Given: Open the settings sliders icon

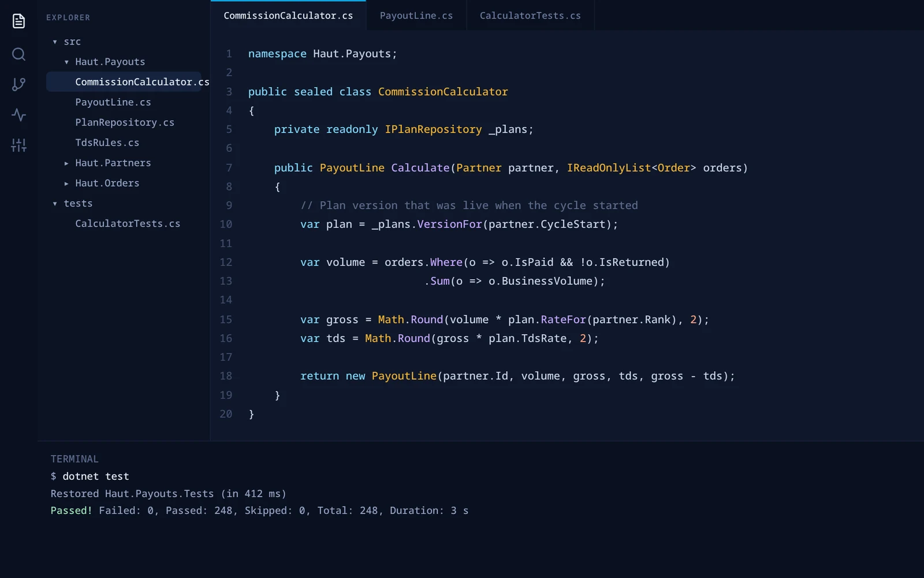Looking at the screenshot, I should click(18, 145).
